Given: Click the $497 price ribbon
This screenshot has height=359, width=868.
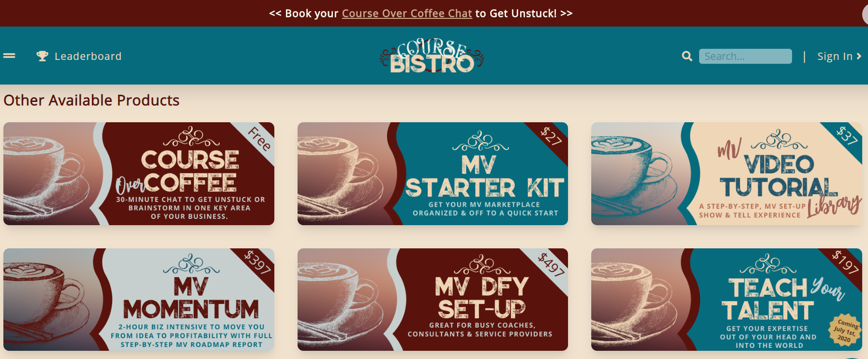Looking at the screenshot, I should [x=551, y=264].
